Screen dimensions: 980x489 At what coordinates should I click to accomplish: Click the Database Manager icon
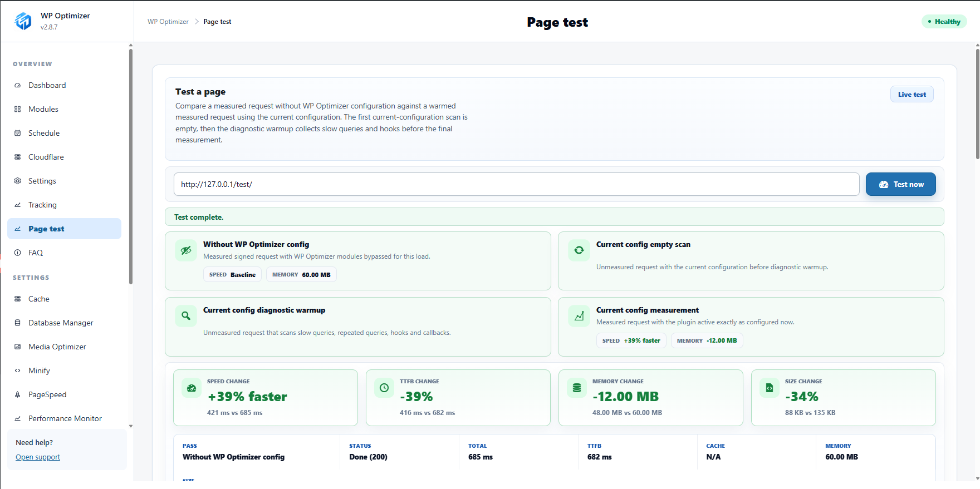(x=17, y=323)
